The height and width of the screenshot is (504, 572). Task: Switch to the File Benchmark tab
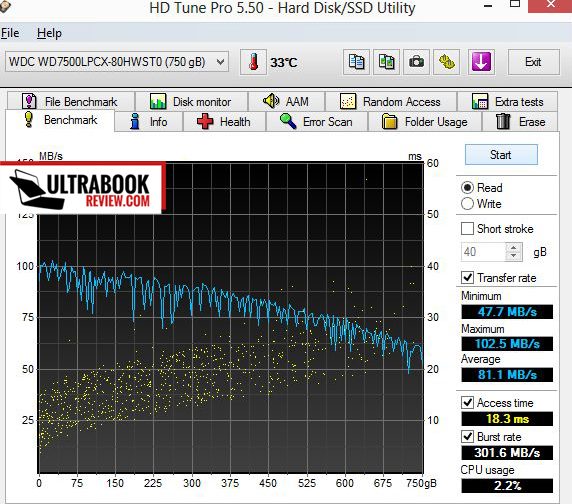point(70,101)
